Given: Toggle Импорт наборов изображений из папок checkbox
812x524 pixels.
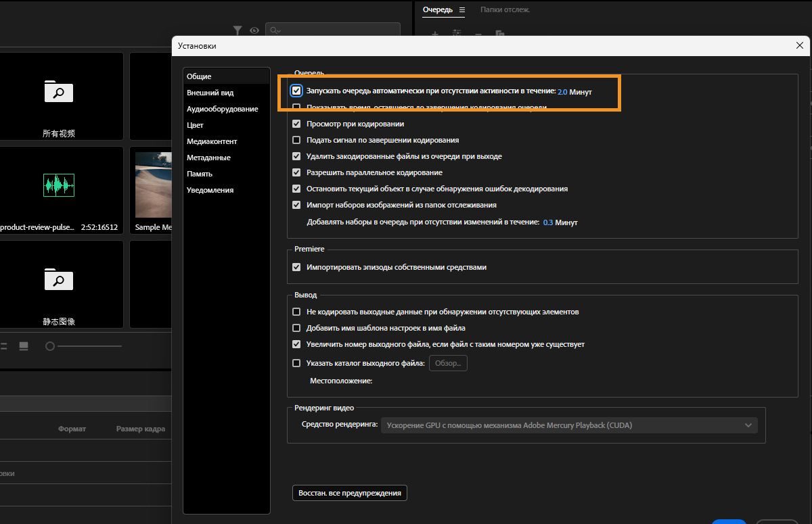Looking at the screenshot, I should (296, 205).
